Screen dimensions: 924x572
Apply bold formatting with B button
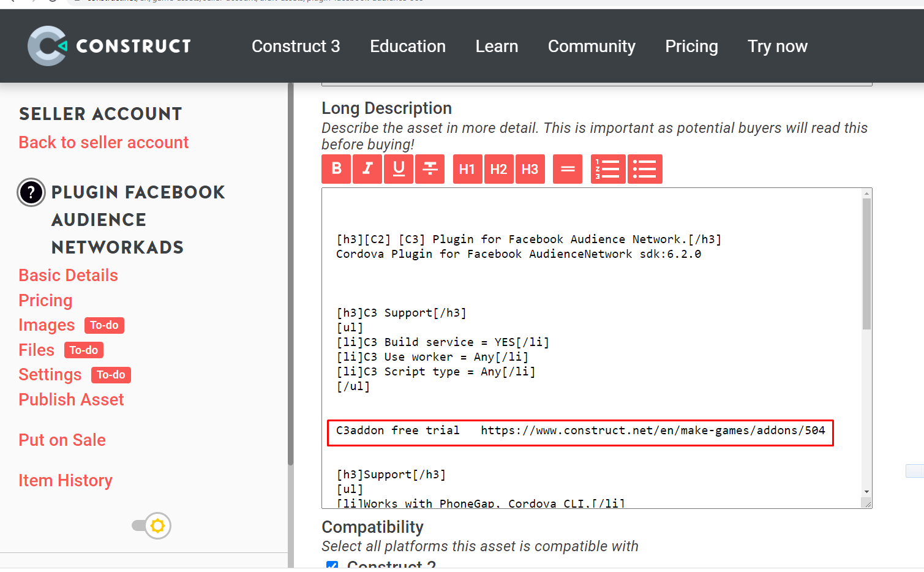(336, 169)
